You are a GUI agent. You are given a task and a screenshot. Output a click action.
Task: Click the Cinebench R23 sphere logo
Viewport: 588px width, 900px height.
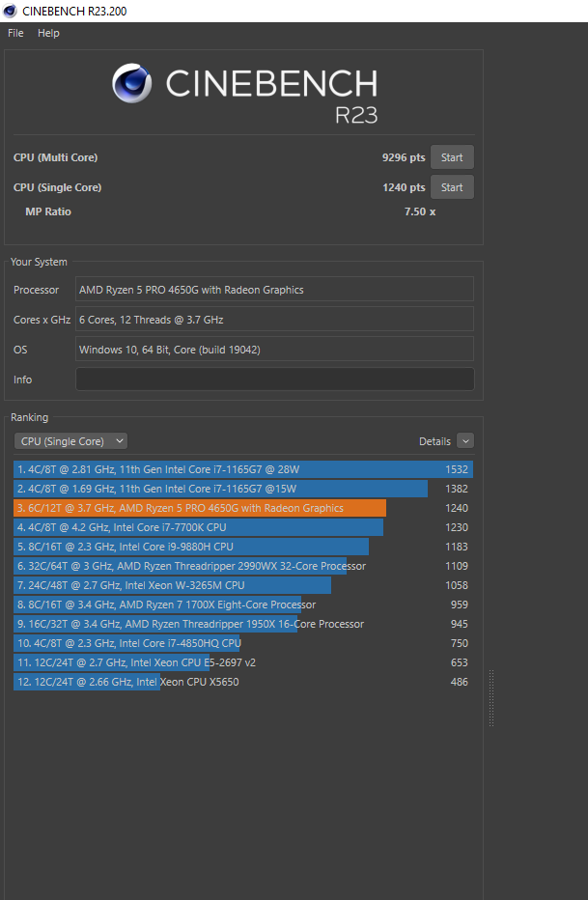[x=132, y=83]
